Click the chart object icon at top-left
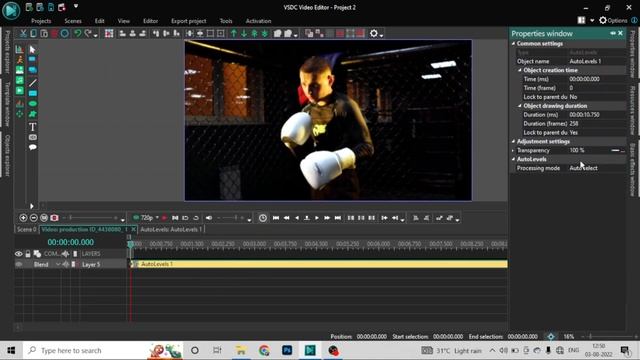This screenshot has width=640, height=360. click(20, 49)
